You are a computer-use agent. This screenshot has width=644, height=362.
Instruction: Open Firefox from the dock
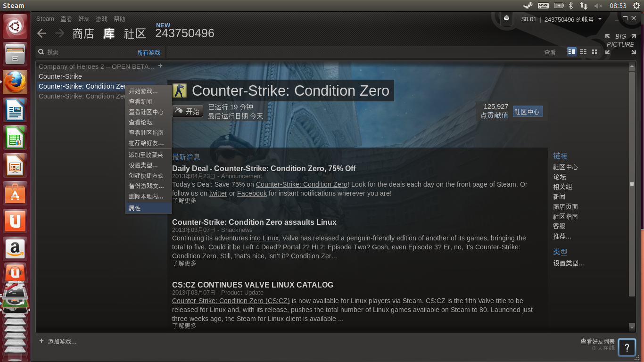click(x=16, y=82)
